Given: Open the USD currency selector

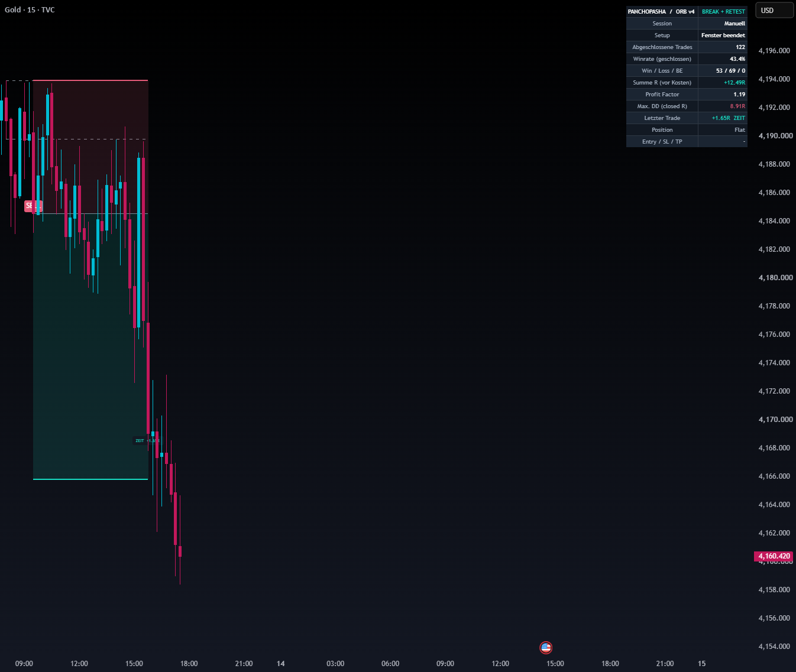Looking at the screenshot, I should (x=775, y=11).
